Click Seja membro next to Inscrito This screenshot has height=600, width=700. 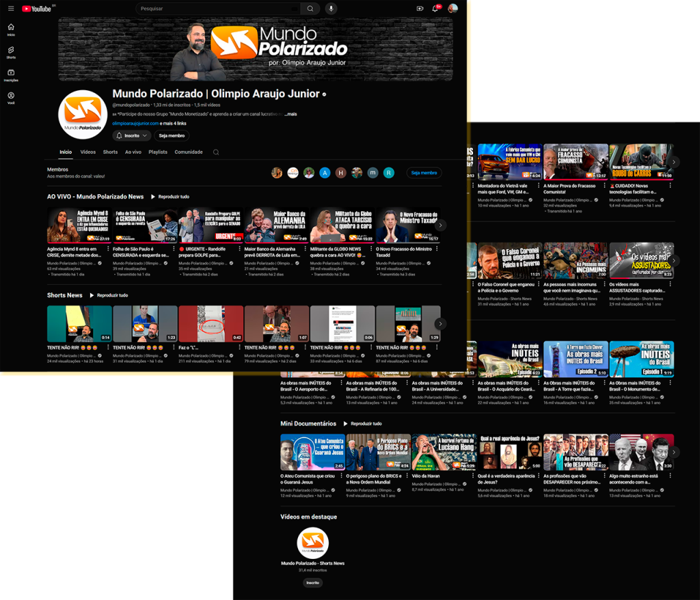pos(172,136)
